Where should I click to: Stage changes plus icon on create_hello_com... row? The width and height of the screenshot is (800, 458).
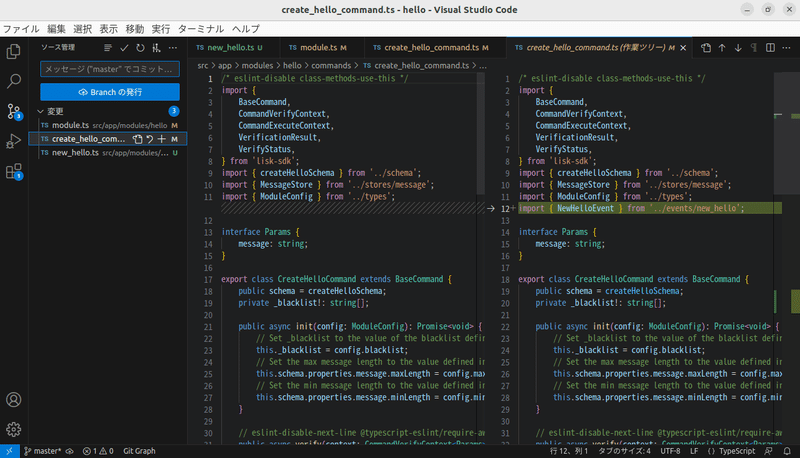click(162, 139)
